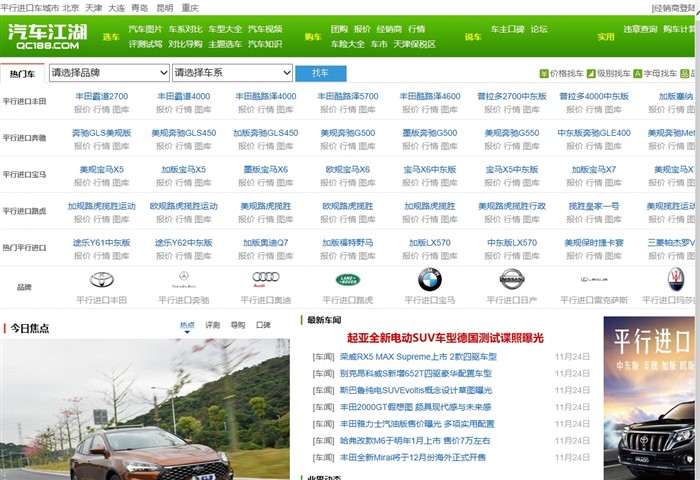This screenshot has height=480, width=700.
Task: Open 团购 in the navigation bar
Action: tap(339, 29)
